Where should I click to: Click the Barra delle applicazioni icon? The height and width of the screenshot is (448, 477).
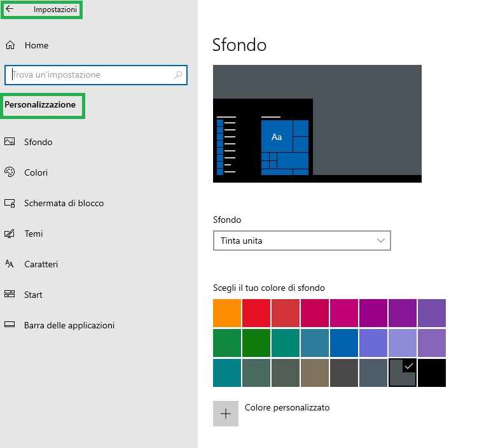(x=10, y=324)
